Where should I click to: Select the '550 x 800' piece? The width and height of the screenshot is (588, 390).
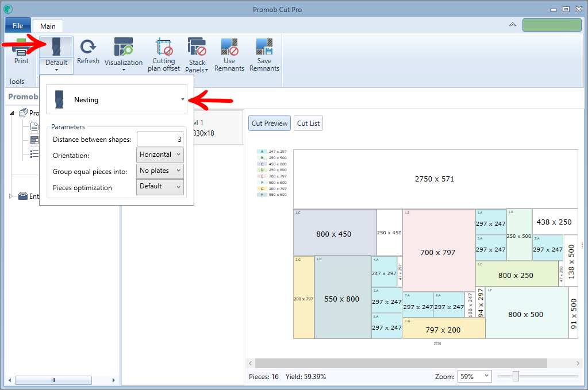coord(343,298)
